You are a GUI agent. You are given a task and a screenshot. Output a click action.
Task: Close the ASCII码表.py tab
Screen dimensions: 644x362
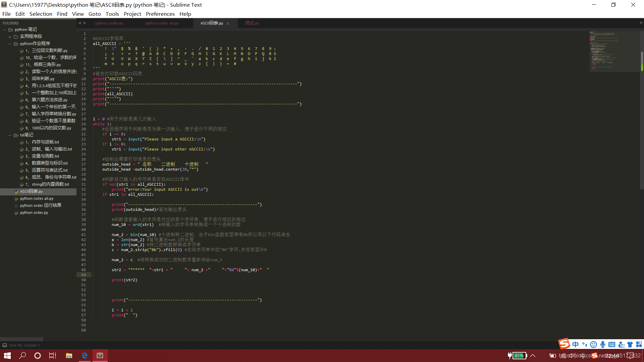pyautogui.click(x=228, y=23)
